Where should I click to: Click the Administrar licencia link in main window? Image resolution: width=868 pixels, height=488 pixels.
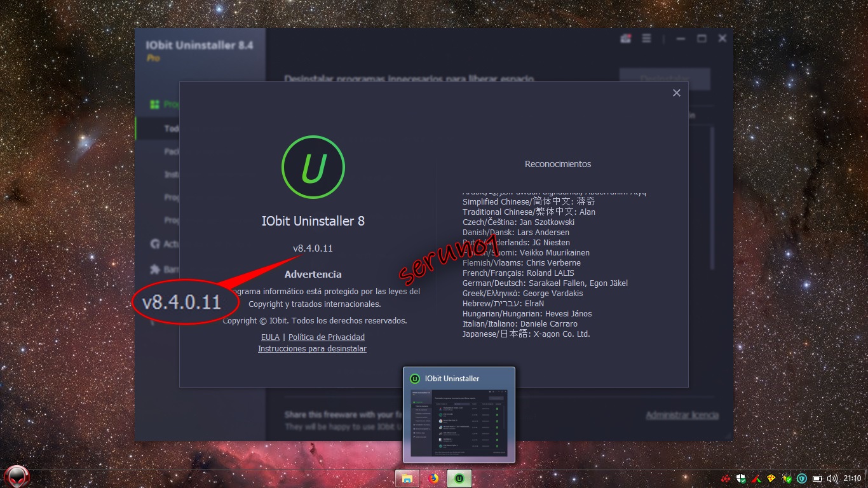click(x=682, y=415)
